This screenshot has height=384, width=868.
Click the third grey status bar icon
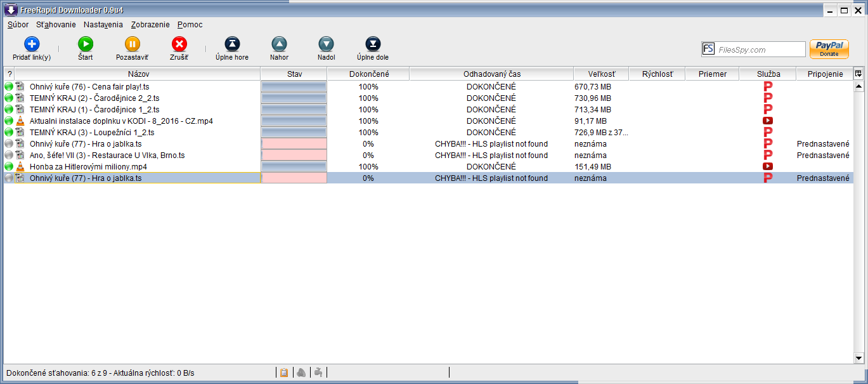pos(318,373)
